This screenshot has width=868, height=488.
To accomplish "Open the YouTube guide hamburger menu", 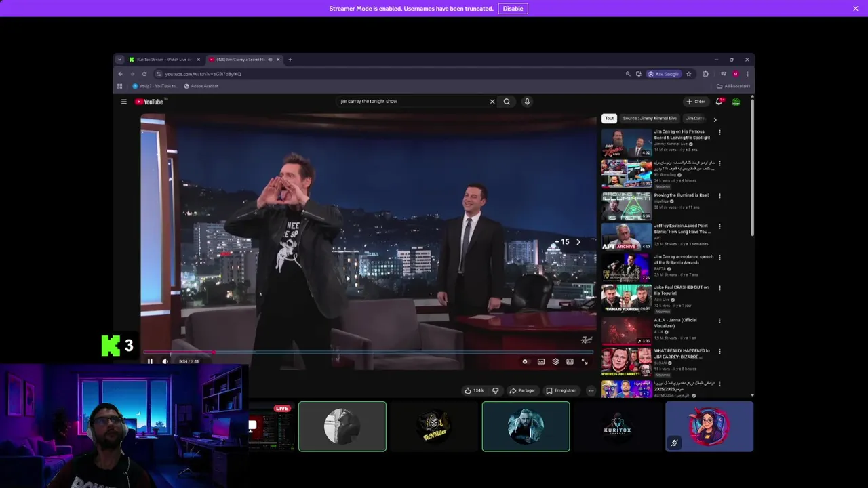I will click(123, 102).
